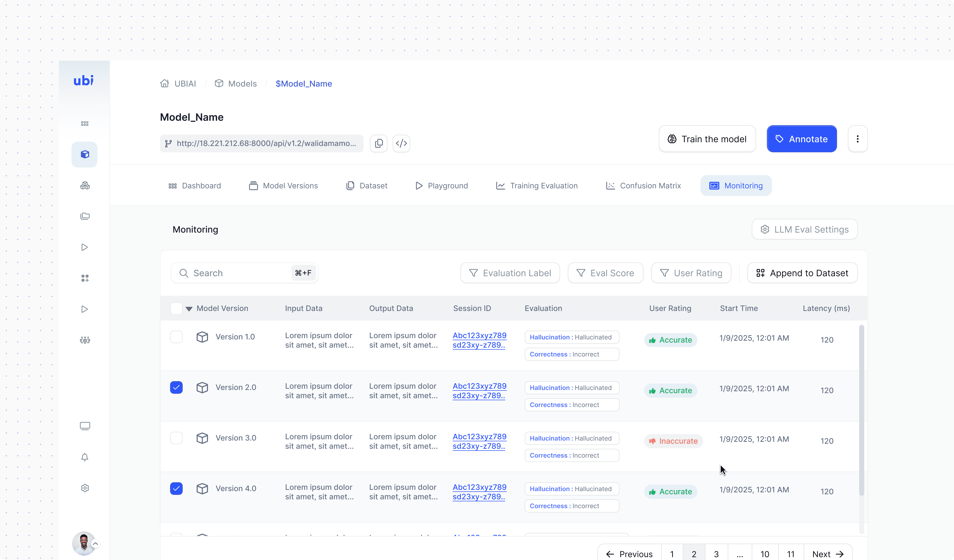Open the settings gear in sidebar
The image size is (954, 560).
[x=85, y=488]
